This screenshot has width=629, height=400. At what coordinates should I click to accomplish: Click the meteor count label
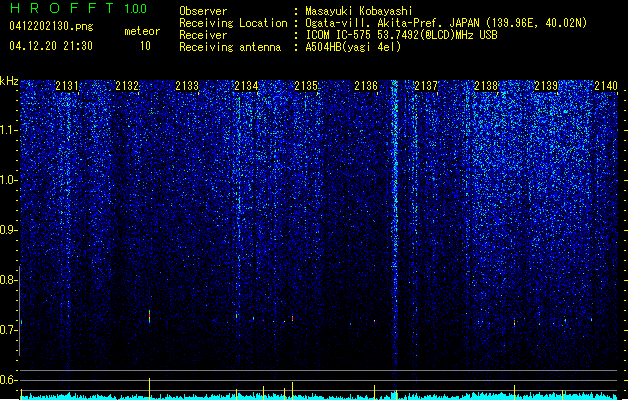pos(142,31)
